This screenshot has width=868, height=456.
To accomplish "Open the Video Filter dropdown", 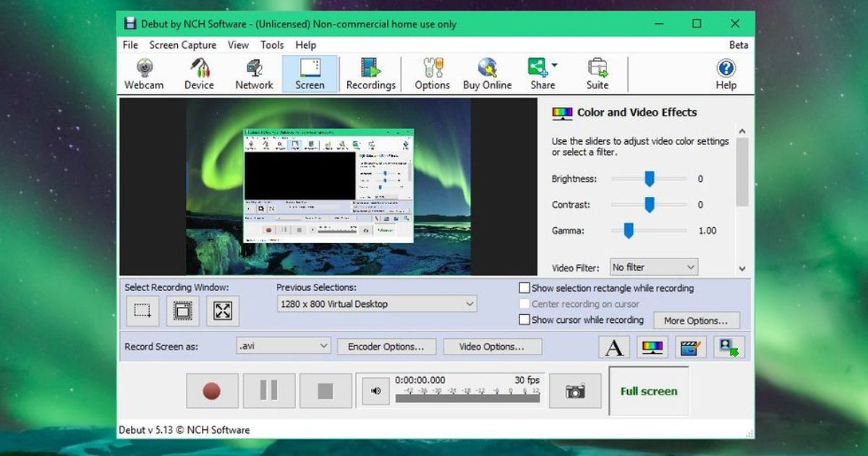I will [653, 266].
